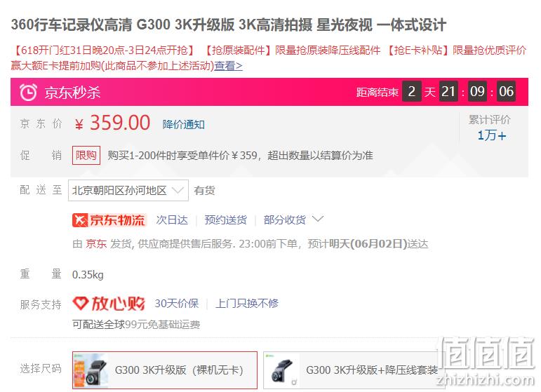Open the 1万+ reviews count
Screen dimensions: 541x392
coord(491,135)
